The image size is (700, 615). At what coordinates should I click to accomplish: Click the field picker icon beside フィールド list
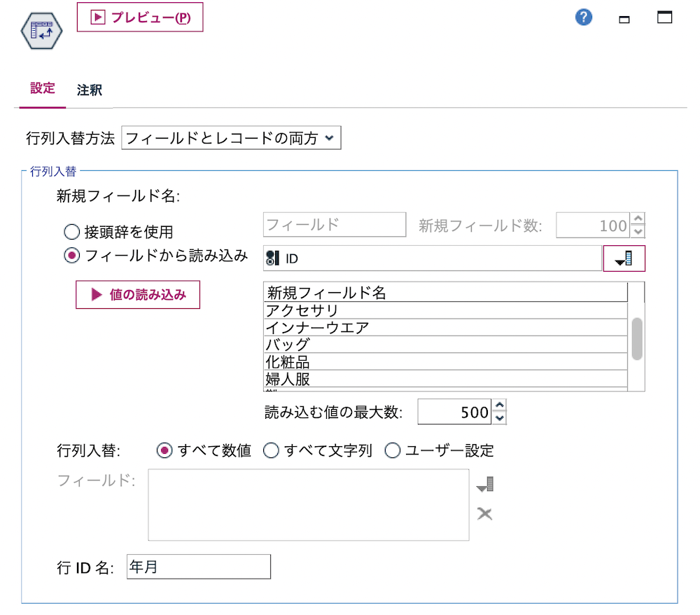click(x=485, y=483)
